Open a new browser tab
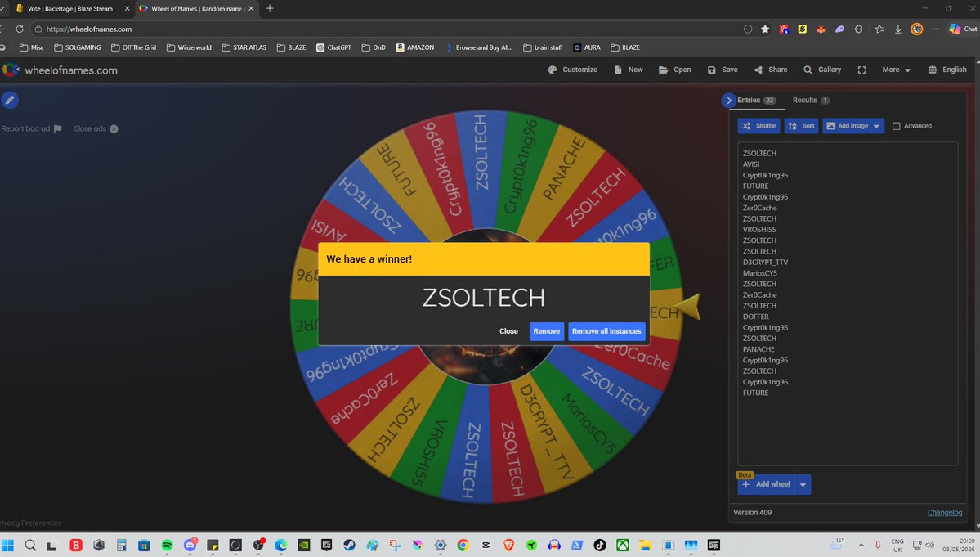This screenshot has height=557, width=980. point(270,9)
